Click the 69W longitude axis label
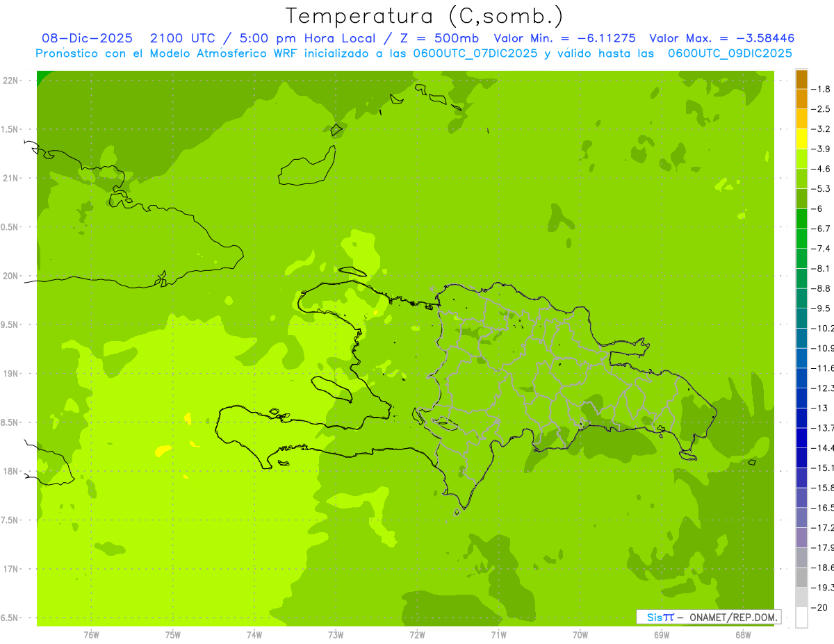This screenshot has height=644, width=834. click(x=662, y=635)
